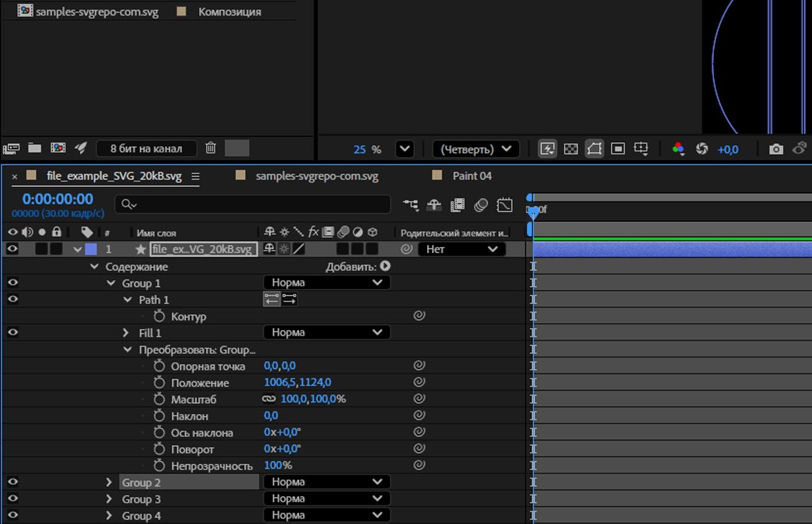Click the Reset Exposure aperture icon
Viewport: 812px width, 524px height.
tap(702, 149)
